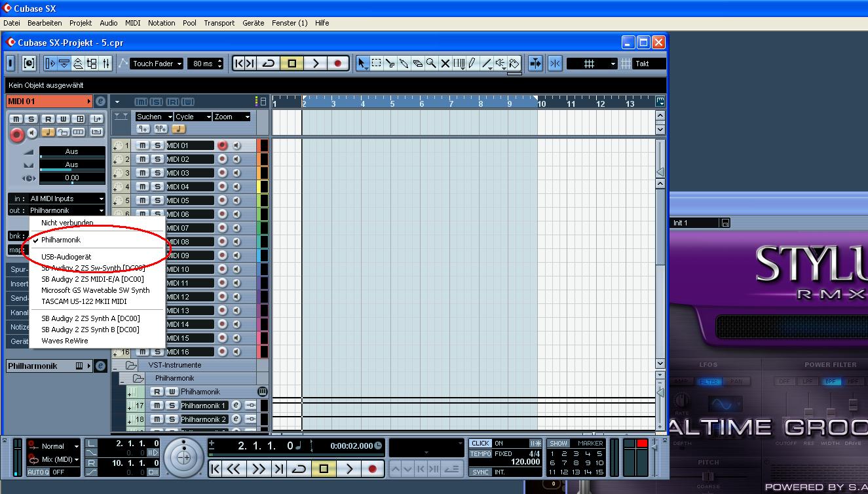
Task: Select the Range Selection tool
Action: point(377,64)
